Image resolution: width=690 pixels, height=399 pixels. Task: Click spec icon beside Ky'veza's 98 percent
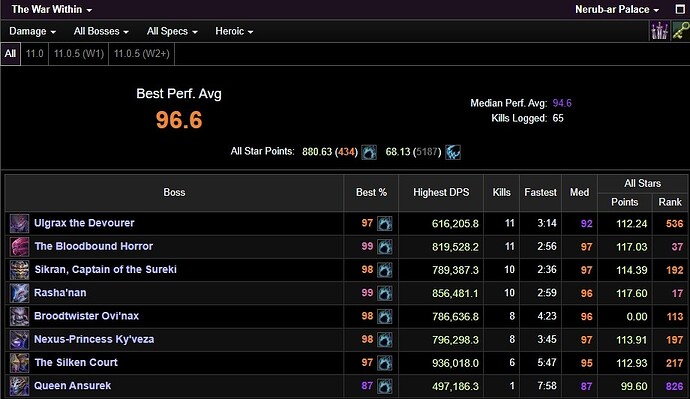(x=385, y=340)
